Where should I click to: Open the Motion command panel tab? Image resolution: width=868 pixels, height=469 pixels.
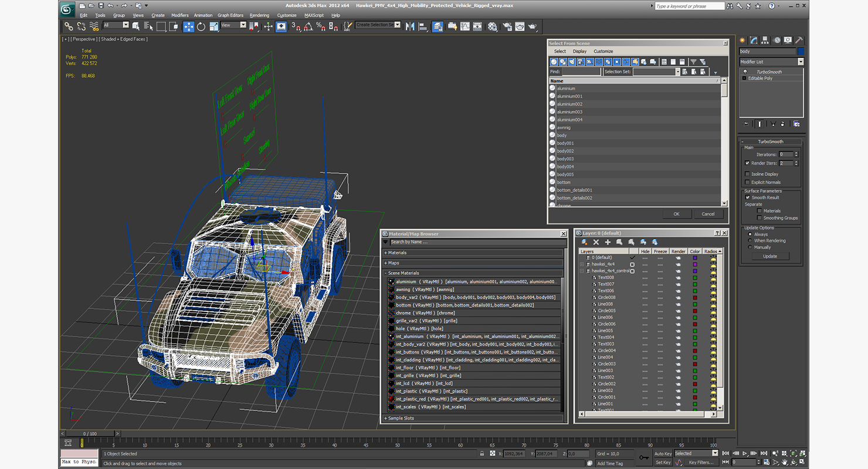click(777, 40)
